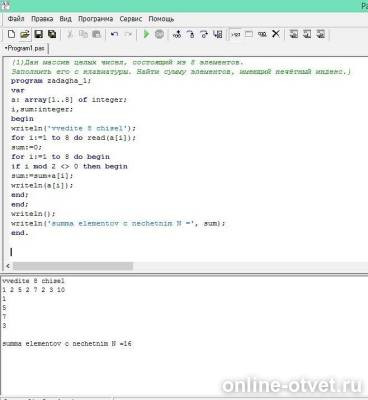Viewport: 368px width, 400px height.
Task: Select the Program1.pas tab
Action: tap(24, 48)
